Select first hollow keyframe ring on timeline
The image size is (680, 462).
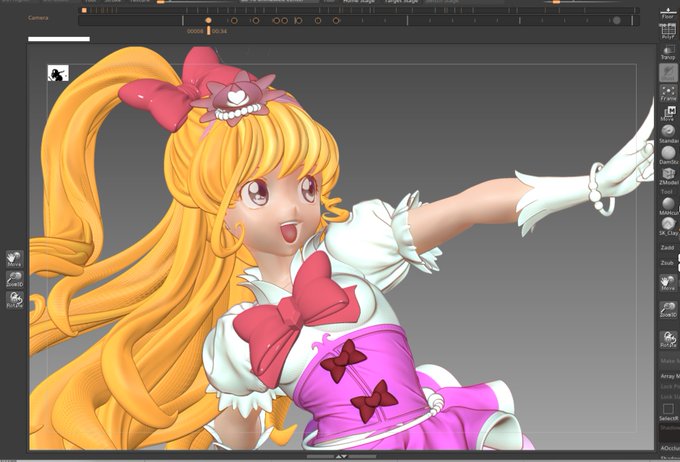(x=234, y=20)
